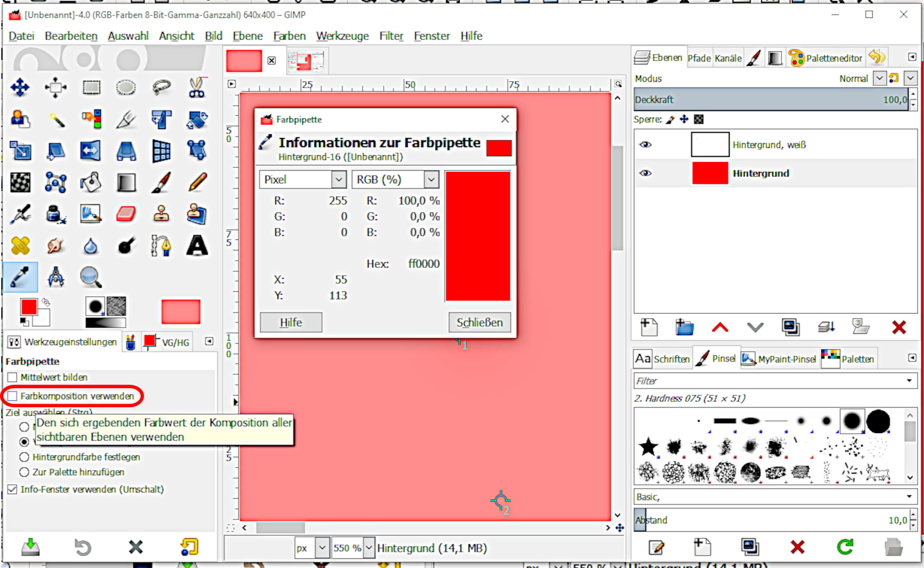Screen dimensions: 924x568
Task: Select the Eraser tool
Action: (126, 215)
